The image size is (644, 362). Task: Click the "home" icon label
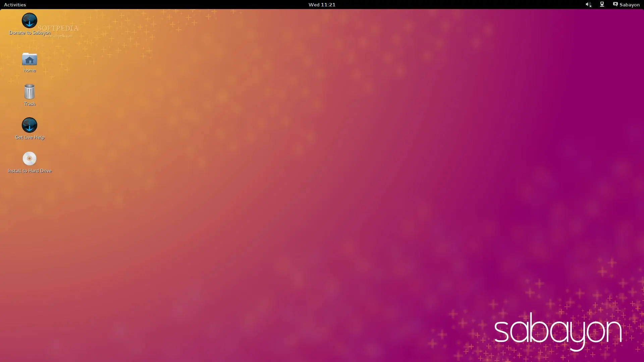tap(30, 70)
